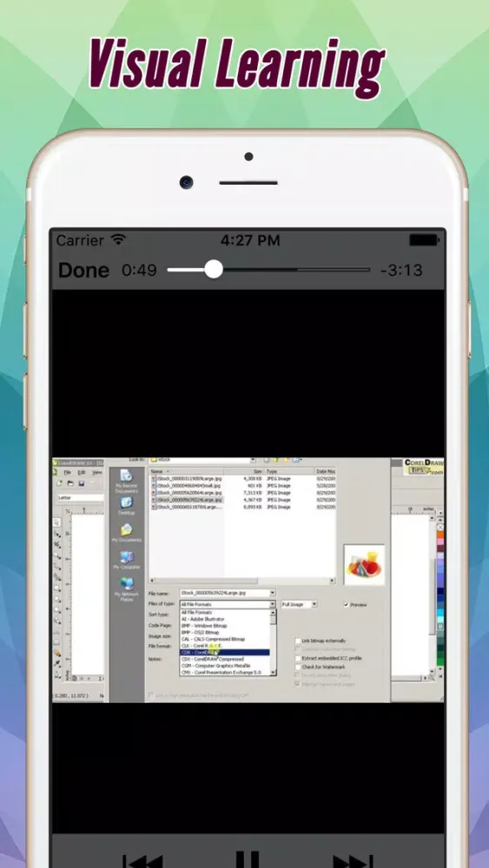Image resolution: width=489 pixels, height=868 pixels.
Task: Open the File menu in CorelDRAW
Action: coord(68,472)
